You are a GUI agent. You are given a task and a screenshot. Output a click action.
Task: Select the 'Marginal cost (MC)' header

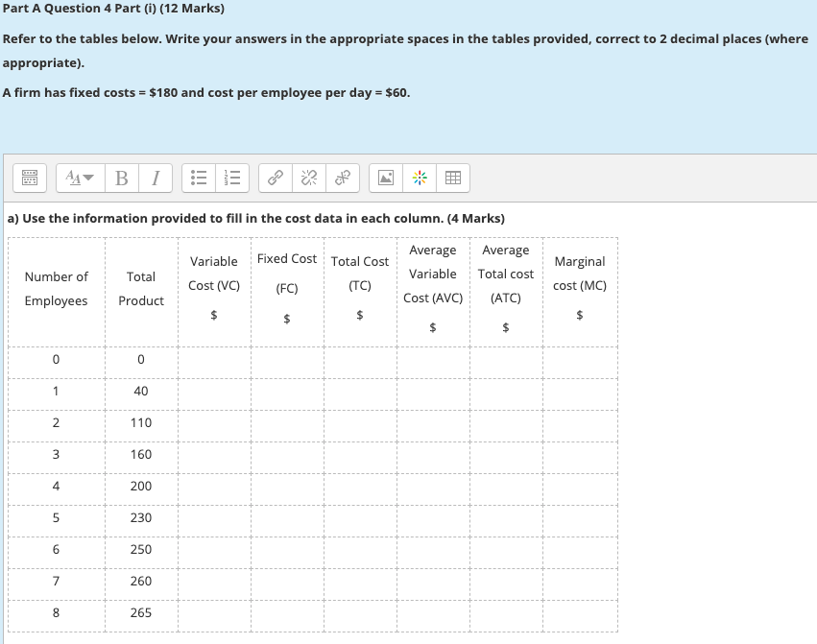point(580,274)
